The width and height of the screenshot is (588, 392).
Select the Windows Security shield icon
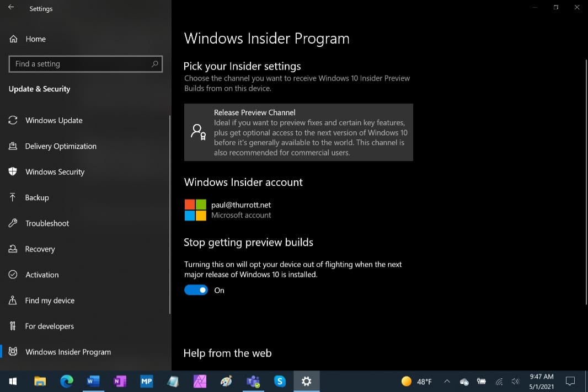coord(13,171)
